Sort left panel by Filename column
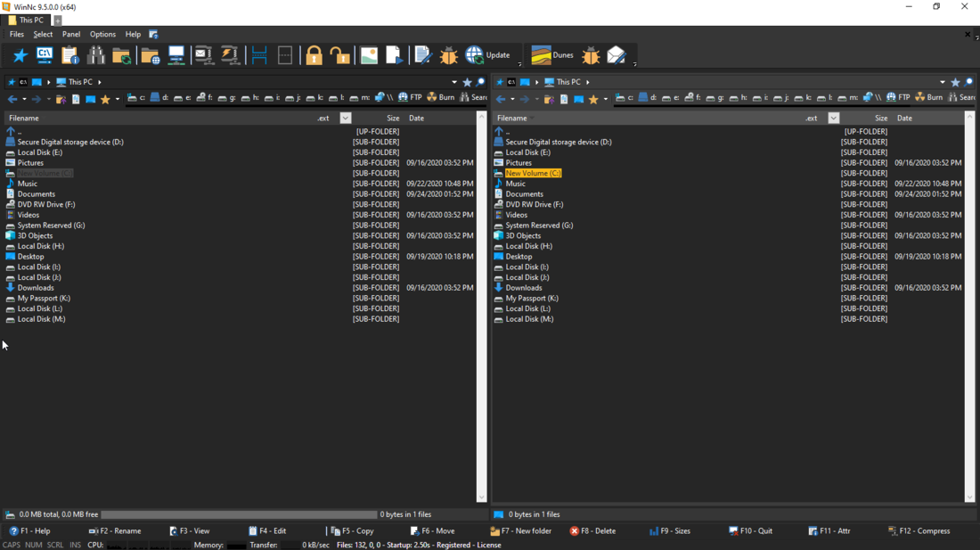The height and width of the screenshot is (550, 980). (24, 119)
